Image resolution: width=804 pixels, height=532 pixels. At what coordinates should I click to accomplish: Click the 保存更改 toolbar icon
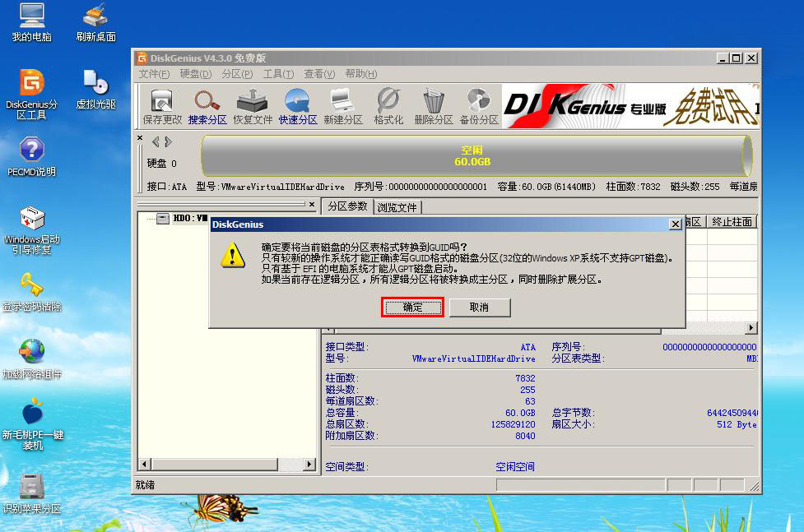click(x=162, y=107)
